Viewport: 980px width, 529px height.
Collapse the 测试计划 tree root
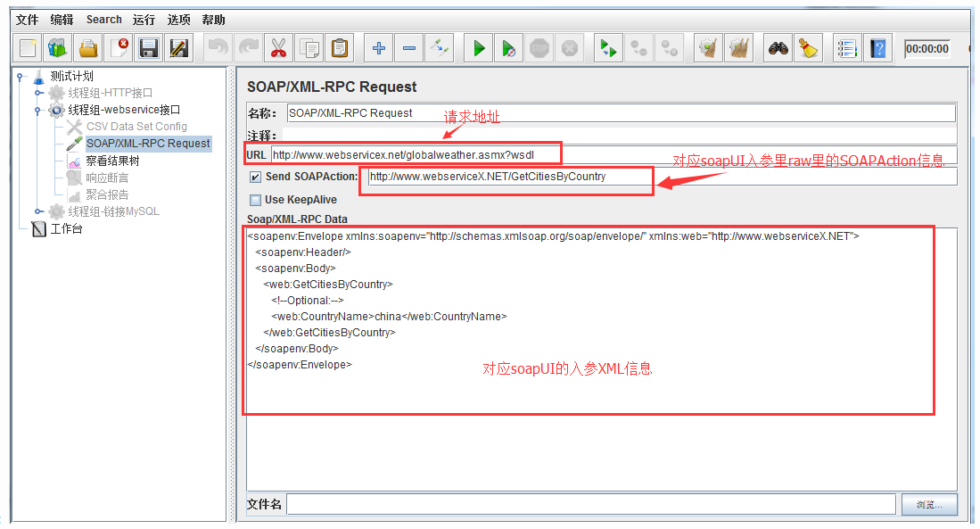tap(20, 77)
